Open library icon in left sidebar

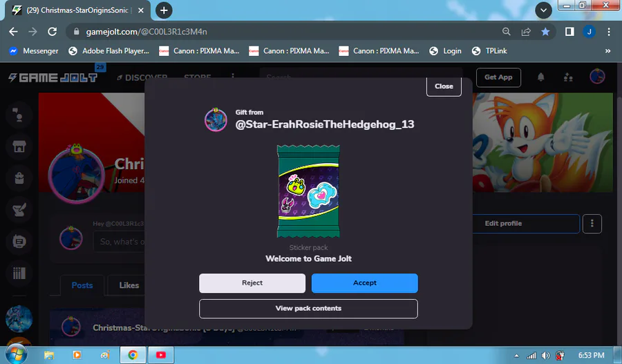point(19,273)
